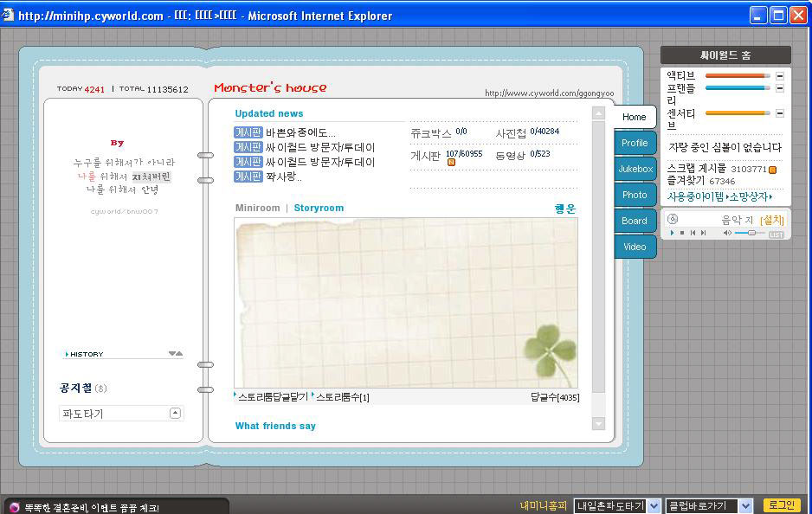Click the gender symbol icon next to 공지철
The image size is (812, 514).
pyautogui.click(x=101, y=389)
